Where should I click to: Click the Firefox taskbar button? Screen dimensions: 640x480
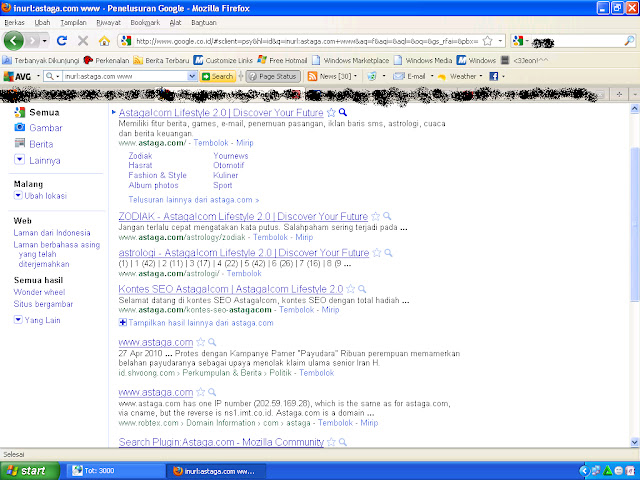pyautogui.click(x=216, y=471)
